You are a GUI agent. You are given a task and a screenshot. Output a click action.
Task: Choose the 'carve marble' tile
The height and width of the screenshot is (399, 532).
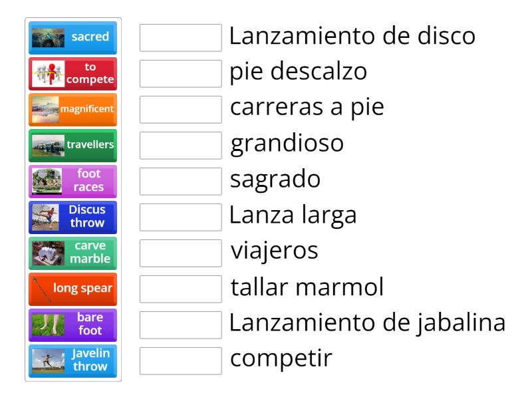pos(72,253)
